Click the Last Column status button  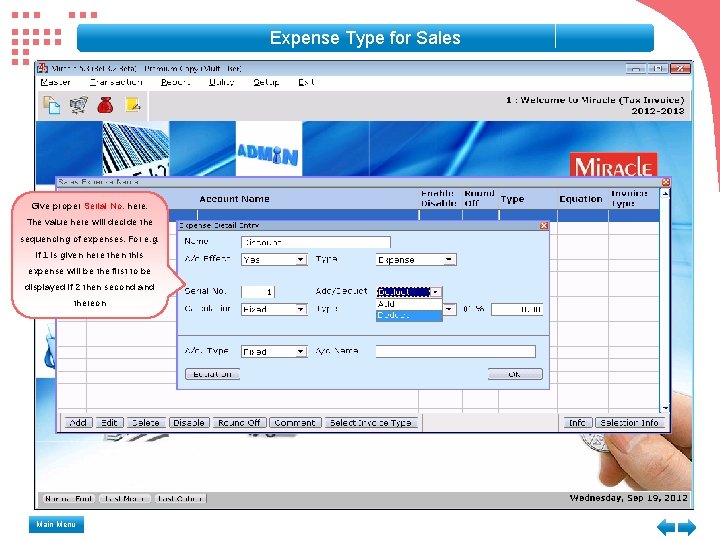pos(180,499)
